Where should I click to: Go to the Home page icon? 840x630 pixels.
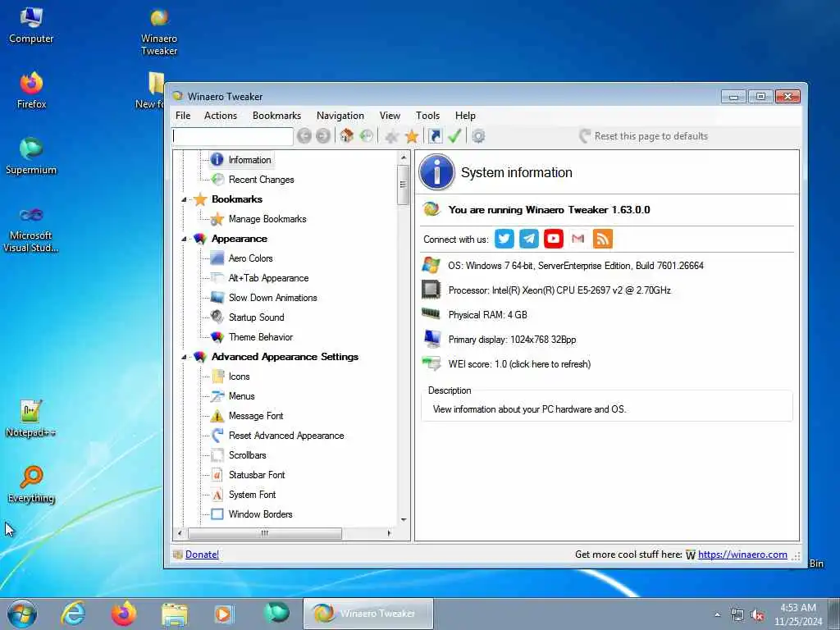pyautogui.click(x=347, y=135)
